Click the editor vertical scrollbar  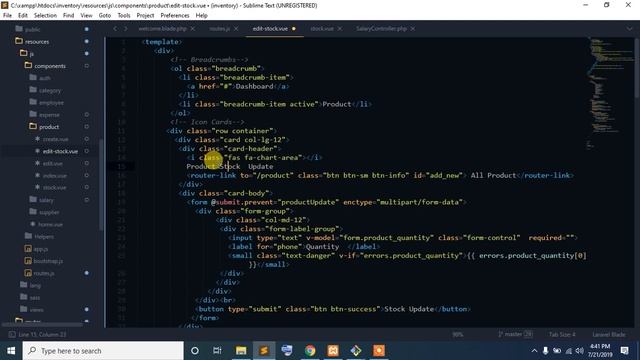tap(637, 67)
